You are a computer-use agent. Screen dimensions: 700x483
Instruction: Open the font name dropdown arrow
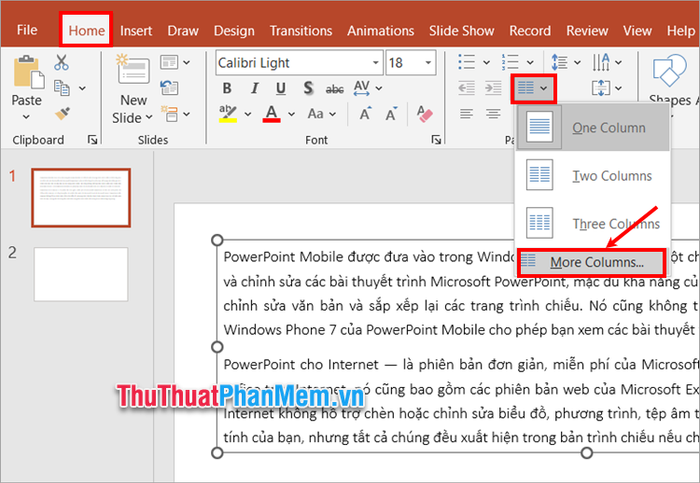click(376, 63)
